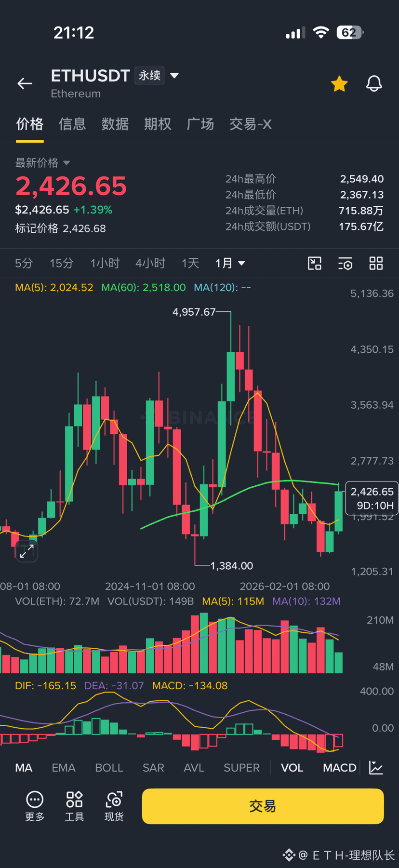Click the 24h成交量(ETH) value 715.88万
399x868 pixels.
pos(361,211)
